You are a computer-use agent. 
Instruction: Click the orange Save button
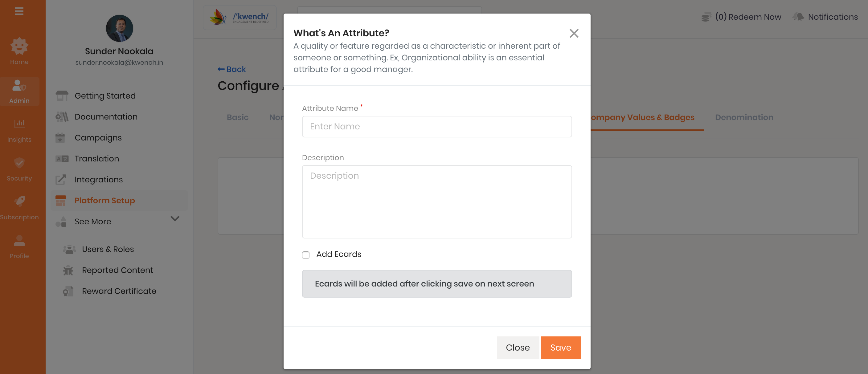[560, 348]
